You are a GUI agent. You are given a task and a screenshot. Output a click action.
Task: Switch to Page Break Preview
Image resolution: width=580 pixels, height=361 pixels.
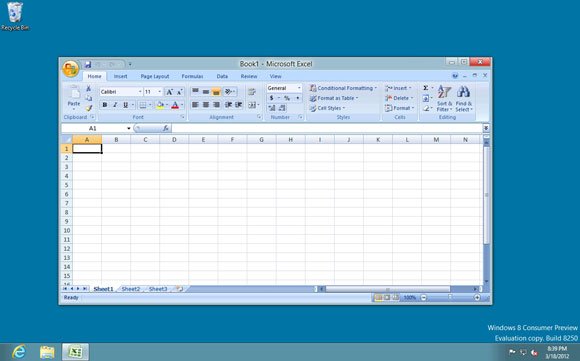pos(396,297)
